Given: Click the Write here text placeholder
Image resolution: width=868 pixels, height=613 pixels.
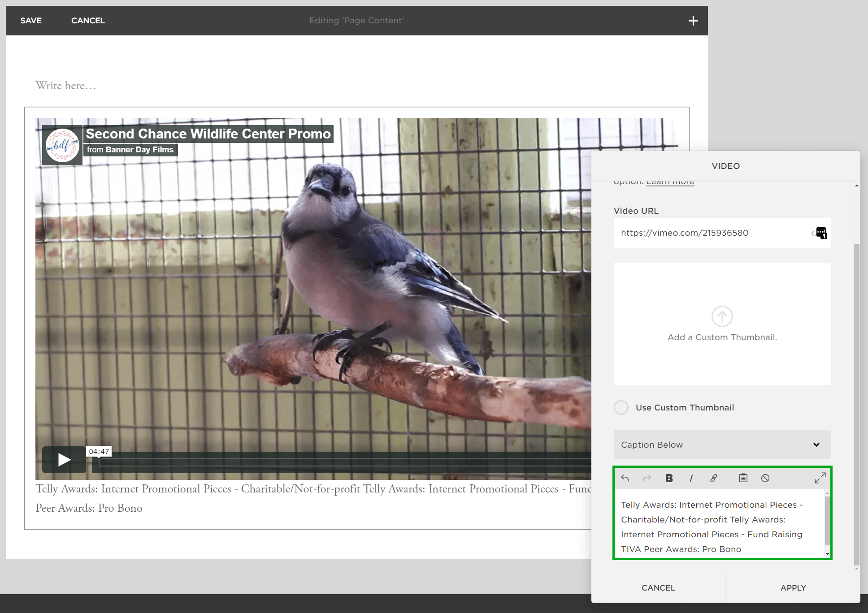Looking at the screenshot, I should (x=66, y=86).
